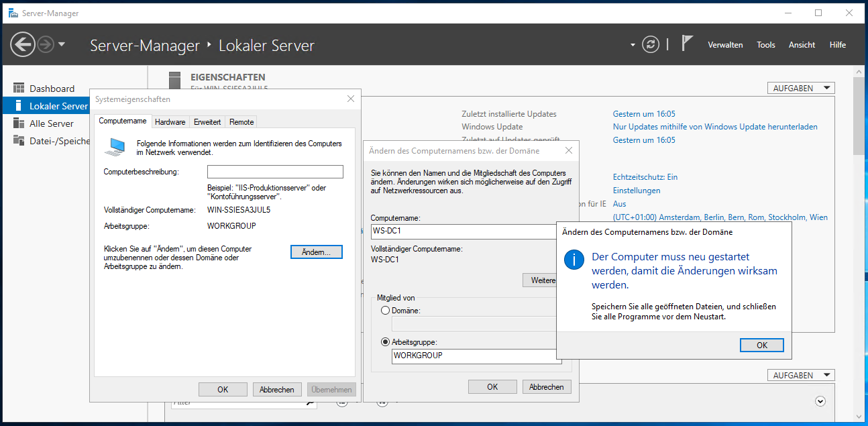The height and width of the screenshot is (426, 868).
Task: Minimize the Server-Manager window
Action: (788, 13)
